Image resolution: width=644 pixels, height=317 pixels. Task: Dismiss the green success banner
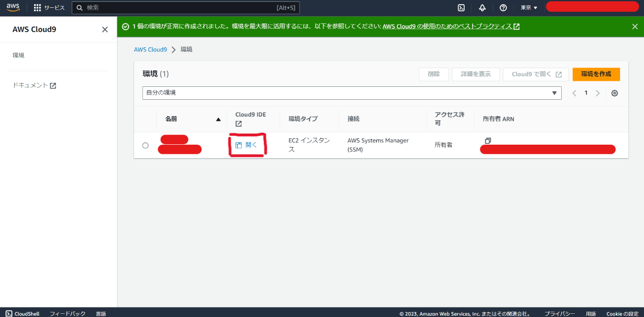(635, 27)
